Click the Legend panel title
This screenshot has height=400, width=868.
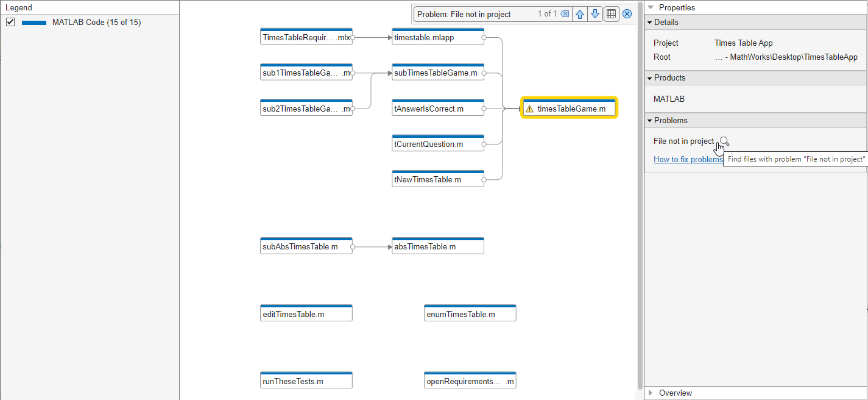[19, 8]
